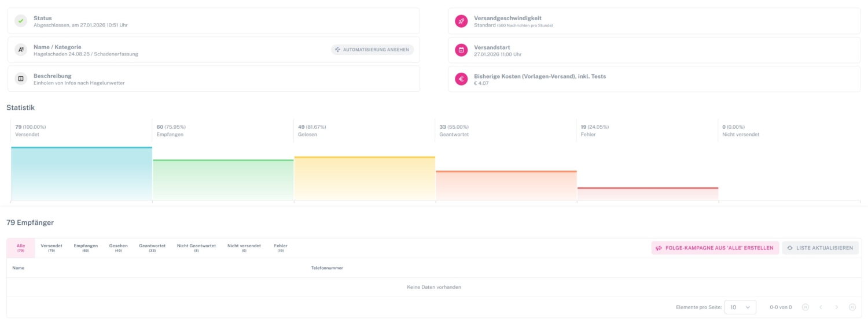Click the blue Versendet chart bar
Screen dimensions: 868x323
point(82,173)
